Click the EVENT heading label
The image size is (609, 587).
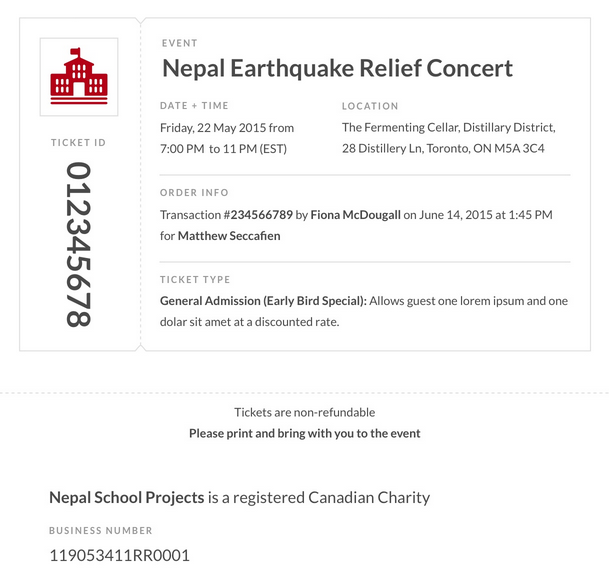(179, 44)
